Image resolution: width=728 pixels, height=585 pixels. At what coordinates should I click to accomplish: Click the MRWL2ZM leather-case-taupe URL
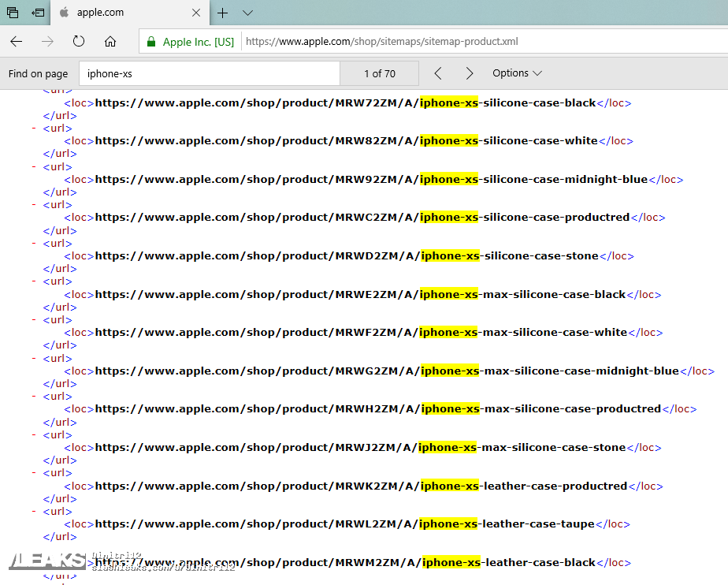345,524
